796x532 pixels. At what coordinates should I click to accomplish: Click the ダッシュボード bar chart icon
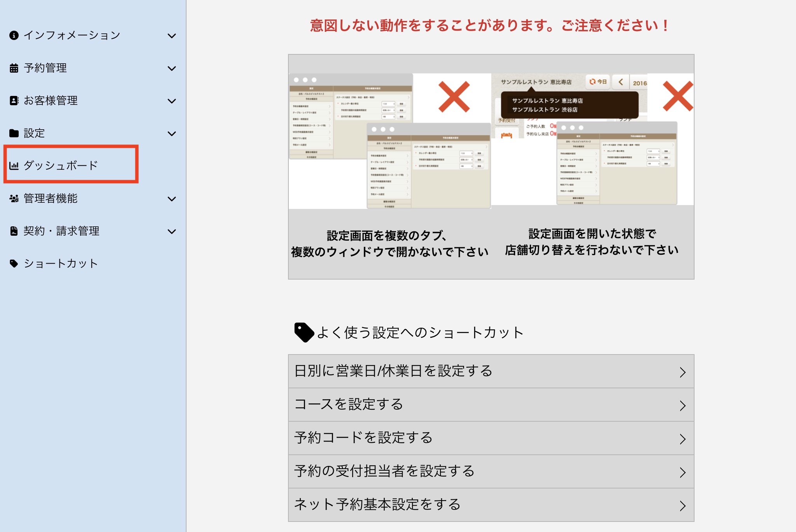(x=14, y=166)
